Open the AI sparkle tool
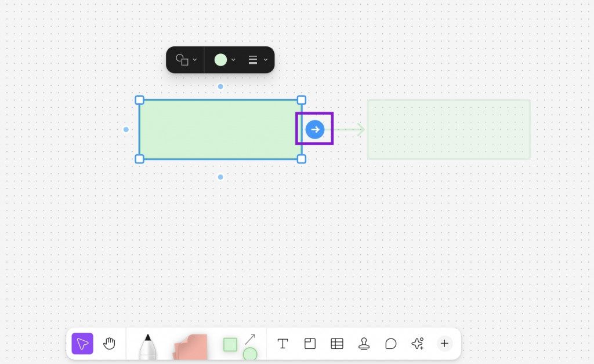Viewport: 594px width, 364px height. pos(418,344)
